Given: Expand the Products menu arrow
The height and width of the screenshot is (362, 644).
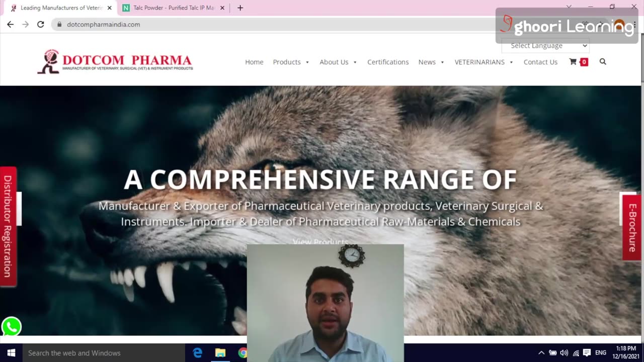Looking at the screenshot, I should pyautogui.click(x=307, y=62).
